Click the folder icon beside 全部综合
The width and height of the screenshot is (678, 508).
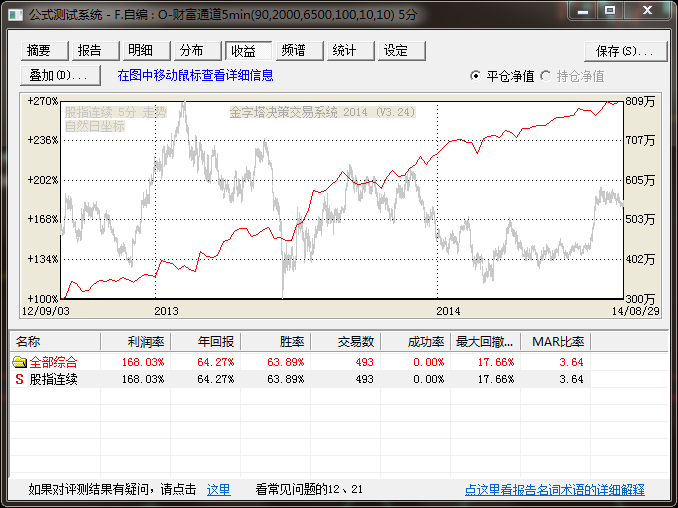click(19, 362)
